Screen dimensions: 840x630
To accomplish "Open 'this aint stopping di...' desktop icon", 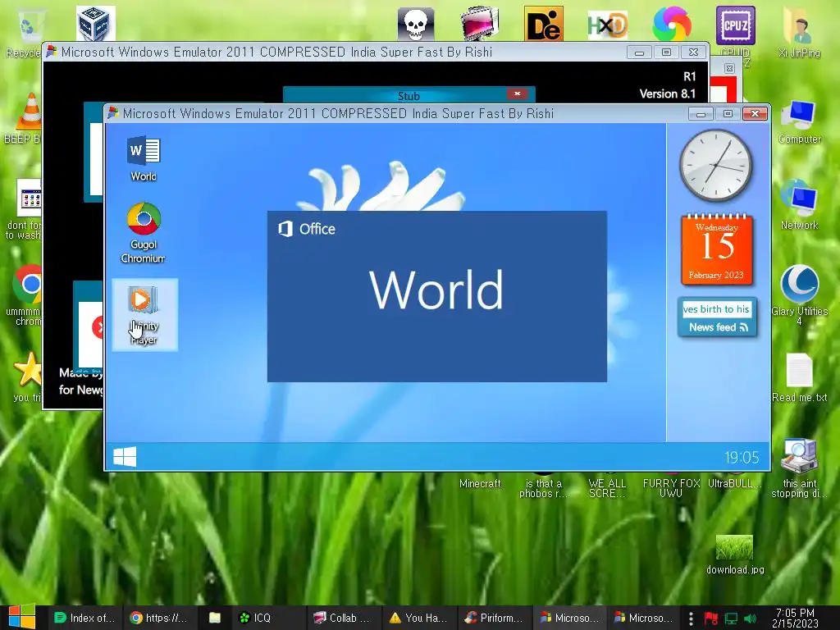I will pyautogui.click(x=799, y=468).
